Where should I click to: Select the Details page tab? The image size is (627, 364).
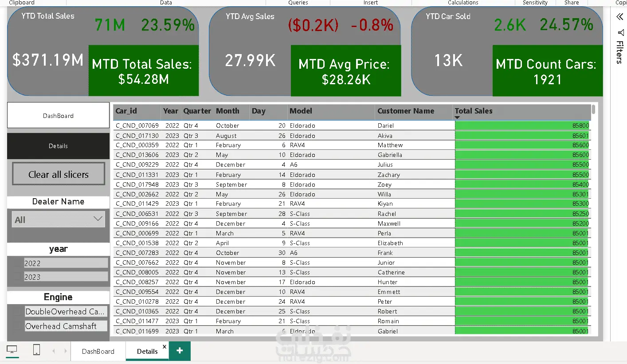(x=147, y=351)
